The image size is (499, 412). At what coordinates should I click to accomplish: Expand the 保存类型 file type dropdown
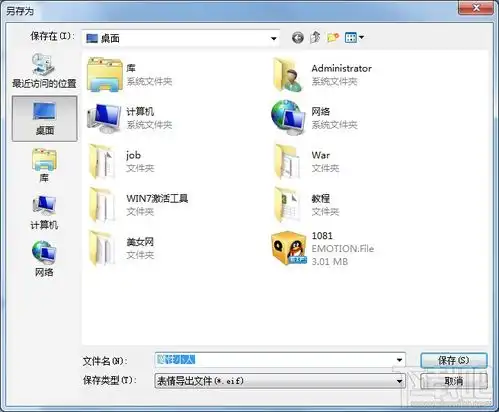coord(399,381)
